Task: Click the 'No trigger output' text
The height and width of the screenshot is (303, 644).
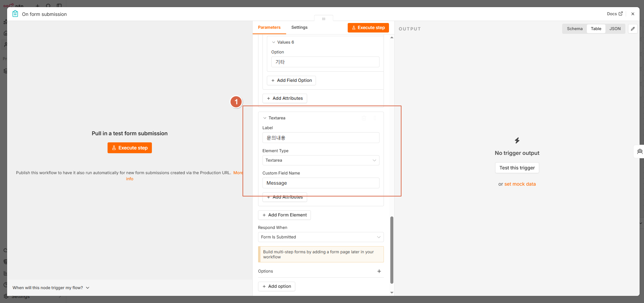Action: click(x=517, y=153)
